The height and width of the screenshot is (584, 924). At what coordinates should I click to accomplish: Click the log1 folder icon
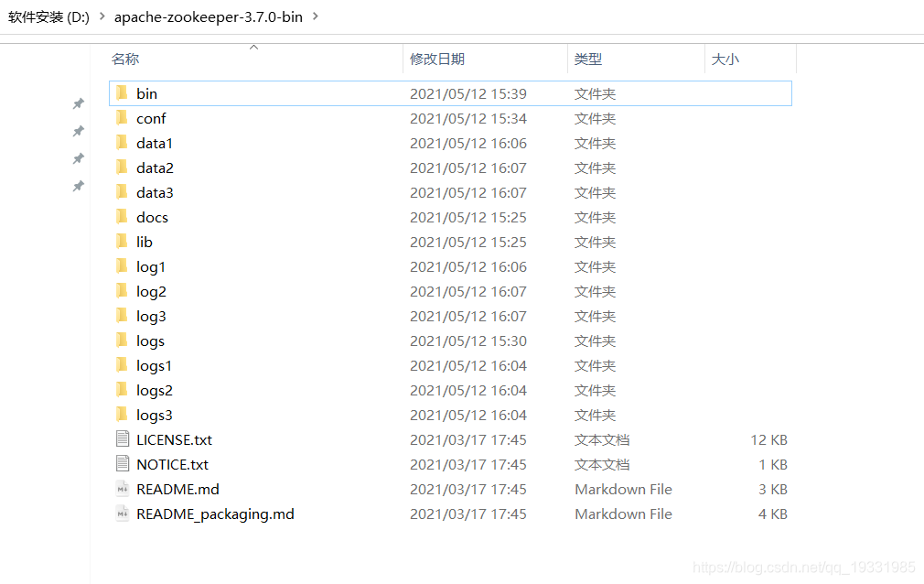pos(122,266)
